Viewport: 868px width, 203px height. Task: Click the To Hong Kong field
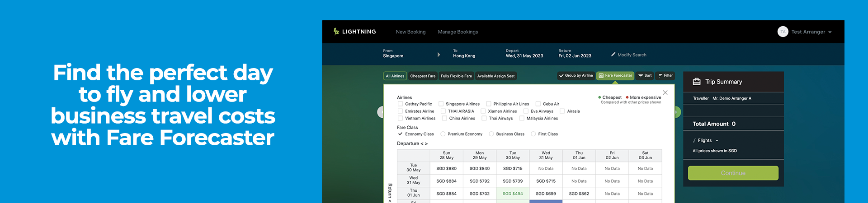pos(464,54)
